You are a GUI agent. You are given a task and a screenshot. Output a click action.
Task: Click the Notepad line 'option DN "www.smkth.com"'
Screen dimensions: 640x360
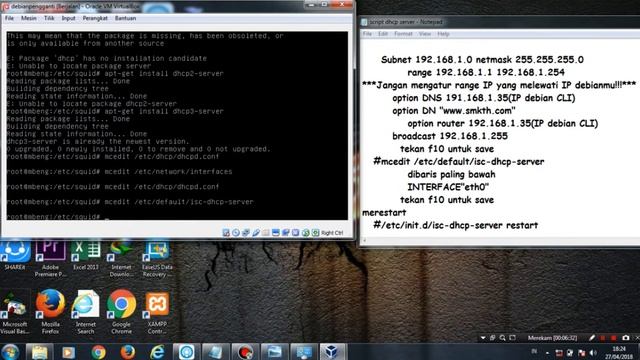[x=453, y=111]
